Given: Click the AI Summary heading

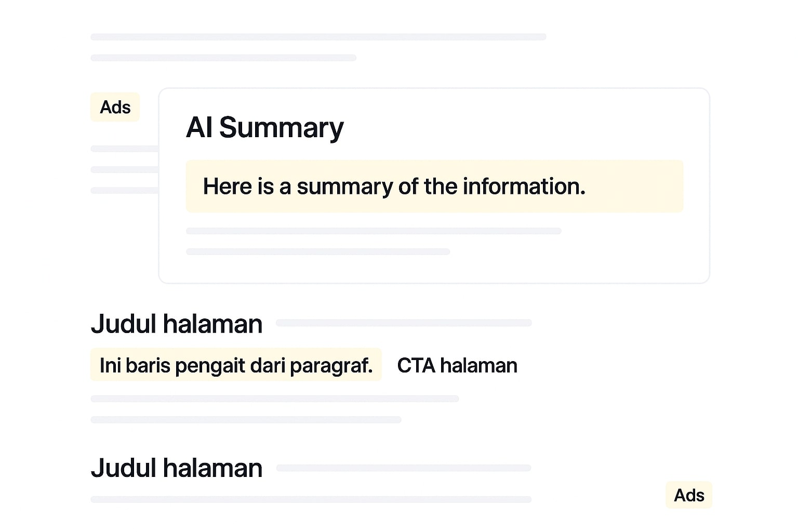Looking at the screenshot, I should tap(264, 127).
